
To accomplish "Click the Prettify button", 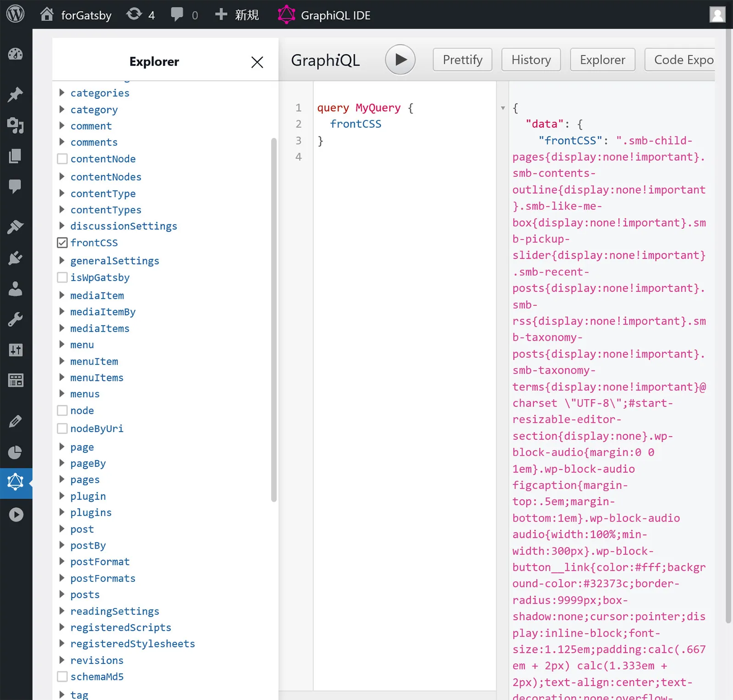I will [462, 60].
